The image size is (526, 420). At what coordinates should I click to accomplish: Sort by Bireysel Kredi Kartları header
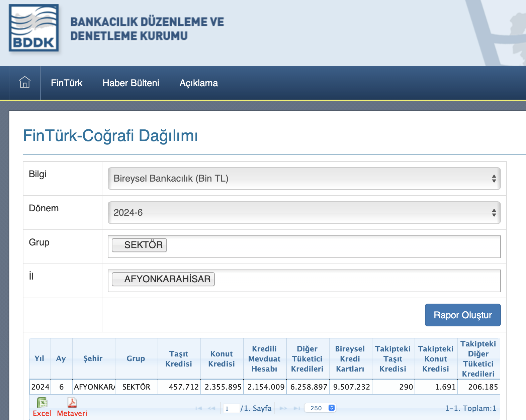(350, 358)
